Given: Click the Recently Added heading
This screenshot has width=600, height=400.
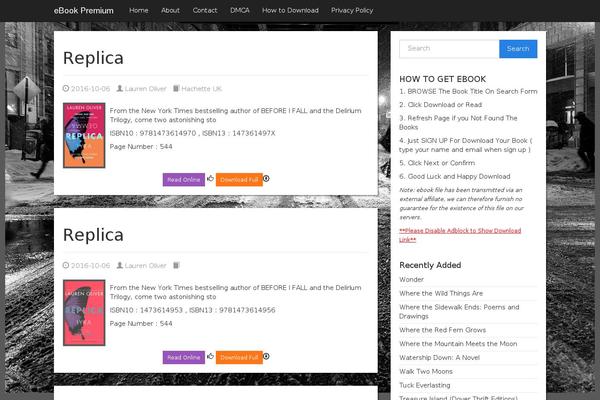Looking at the screenshot, I should [x=430, y=265].
